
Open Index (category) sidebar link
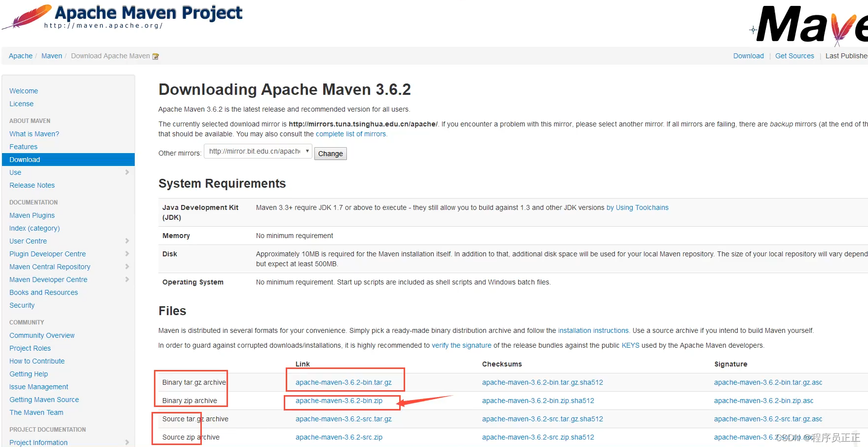[35, 228]
